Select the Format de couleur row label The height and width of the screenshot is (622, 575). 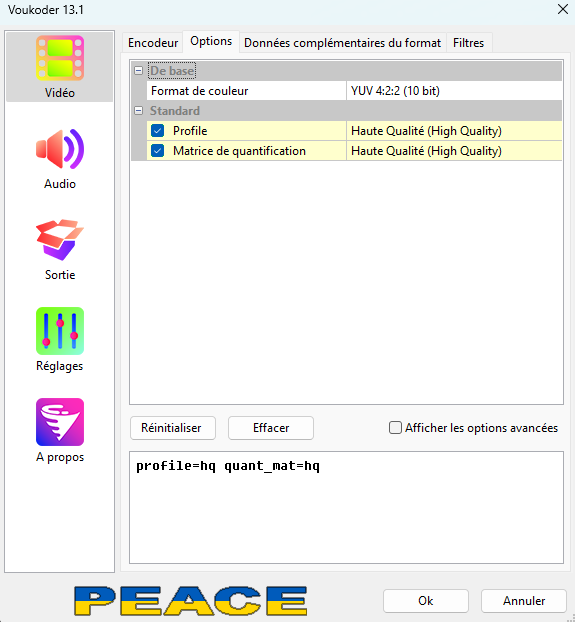(199, 91)
